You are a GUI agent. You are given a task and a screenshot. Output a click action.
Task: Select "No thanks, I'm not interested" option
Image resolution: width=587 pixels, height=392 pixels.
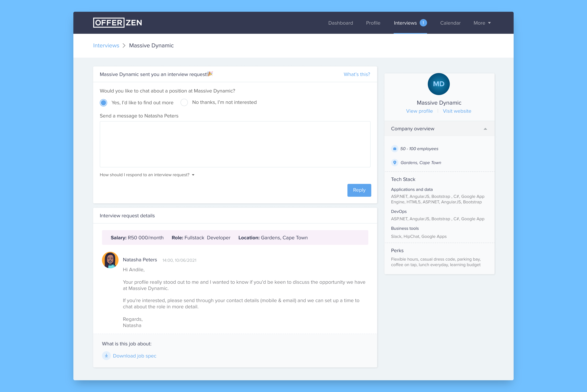[184, 102]
